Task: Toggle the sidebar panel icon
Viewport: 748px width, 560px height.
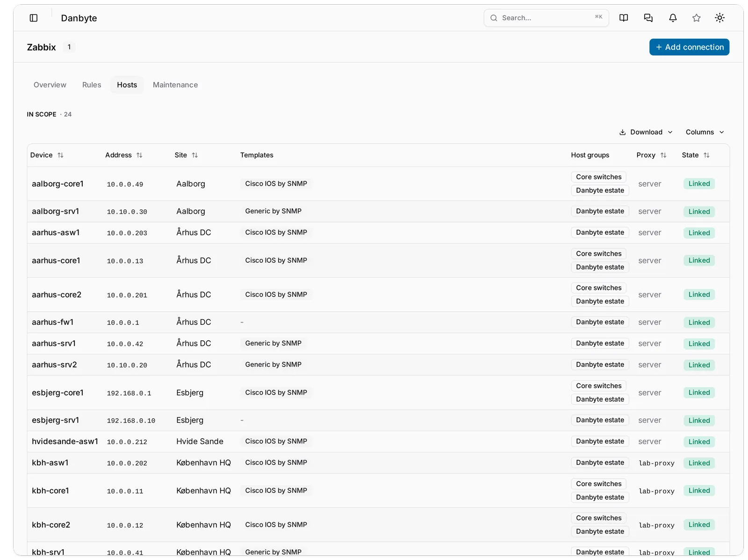Action: (x=34, y=18)
